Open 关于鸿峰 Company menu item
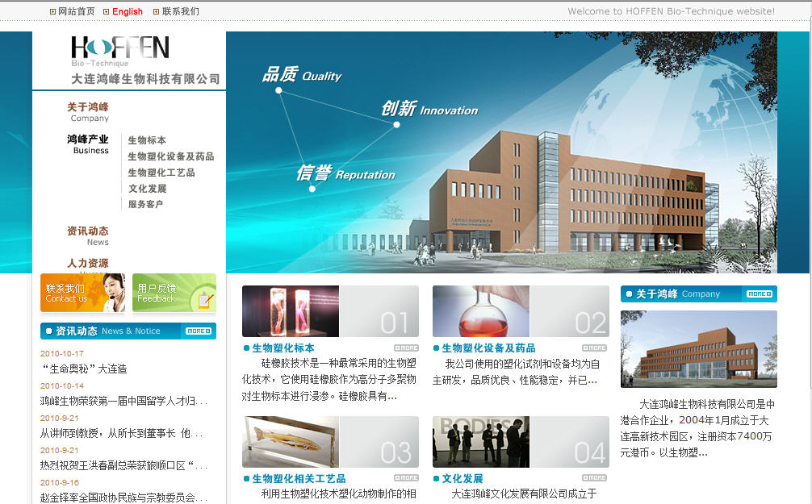This screenshot has width=812, height=504. coord(88,111)
